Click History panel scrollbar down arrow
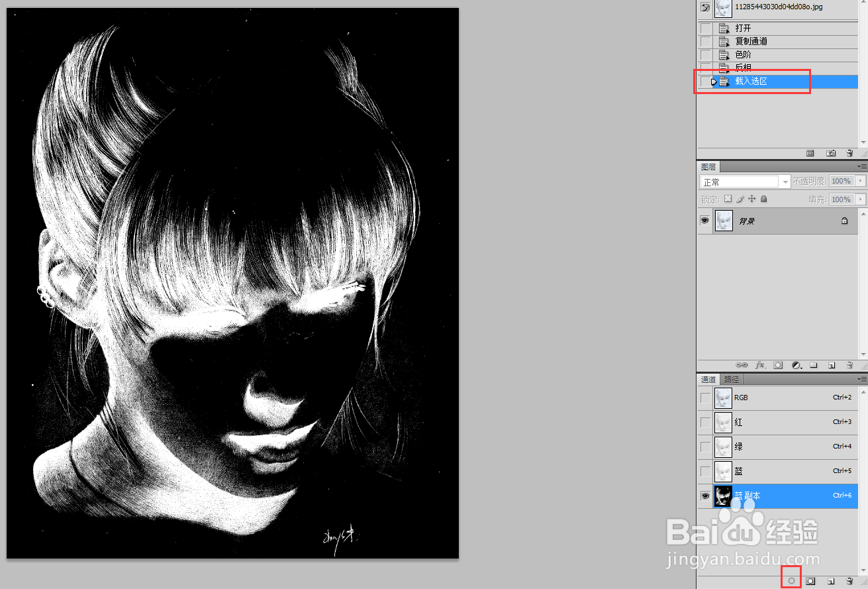 point(863,142)
